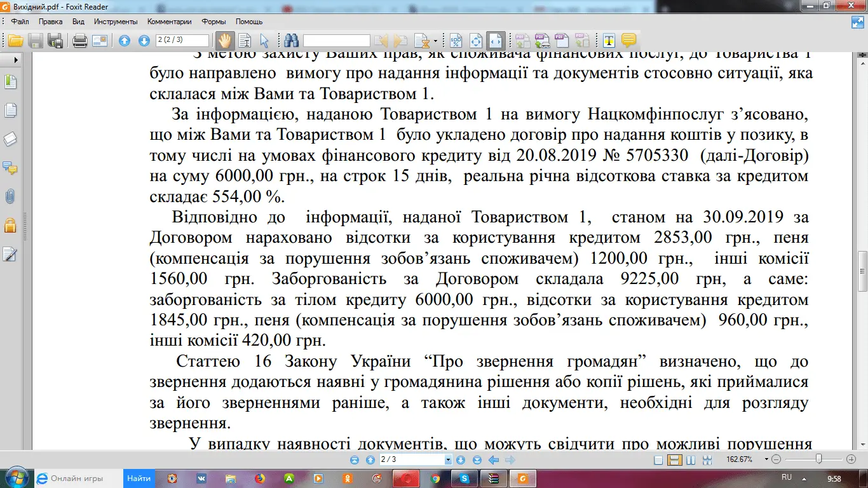Expand the bottom page number dropdown
Viewport: 868px width, 488px height.
click(x=448, y=459)
